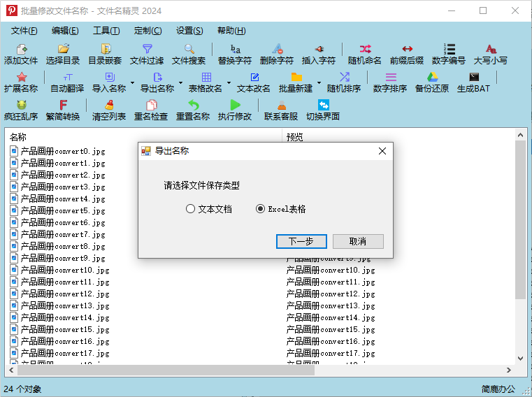Open the 选择目录 folder tool
The width and height of the screenshot is (532, 397).
coord(63,55)
